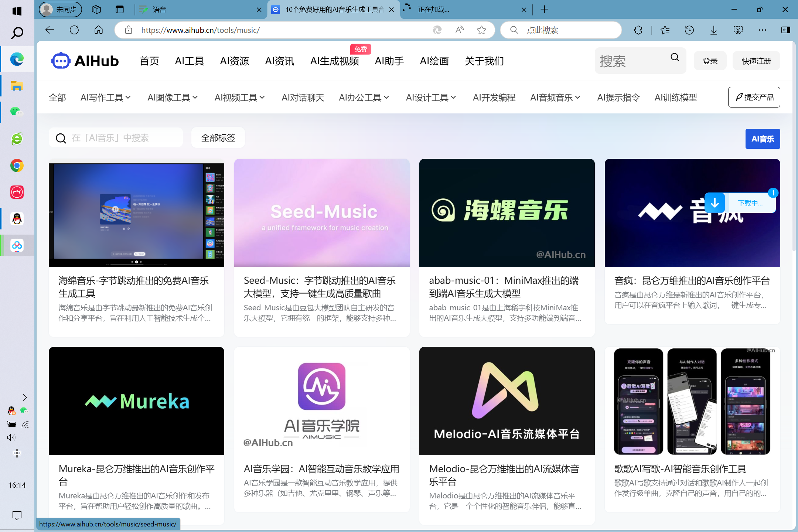
Task: Click the site lock icon in address bar
Action: coord(128,30)
